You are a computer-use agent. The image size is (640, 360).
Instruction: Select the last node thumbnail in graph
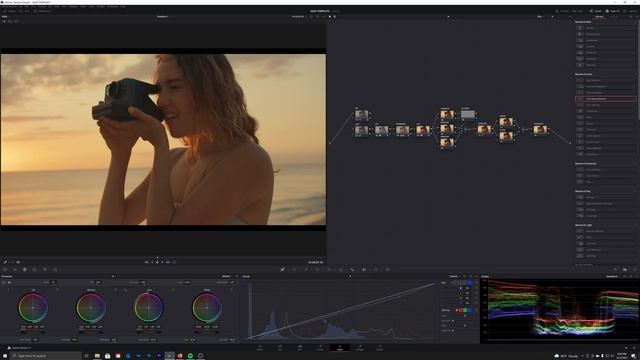pos(540,129)
